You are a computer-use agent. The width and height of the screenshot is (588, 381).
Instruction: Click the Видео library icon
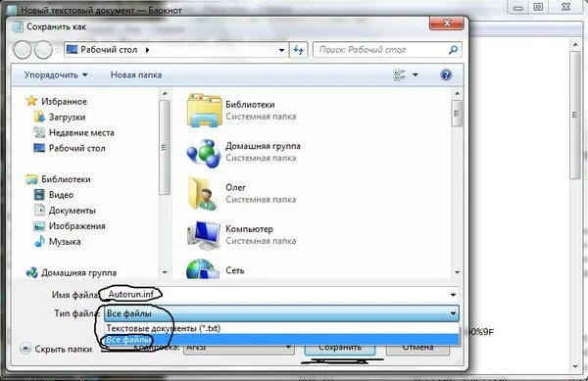[39, 195]
